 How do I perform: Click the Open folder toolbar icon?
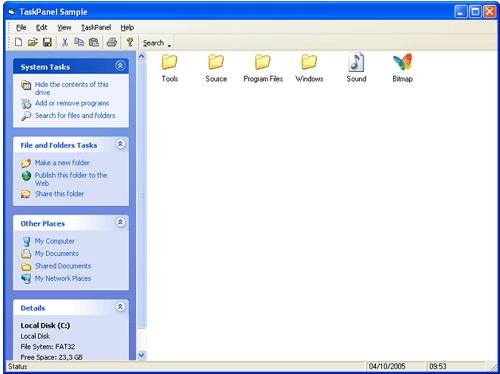(33, 42)
